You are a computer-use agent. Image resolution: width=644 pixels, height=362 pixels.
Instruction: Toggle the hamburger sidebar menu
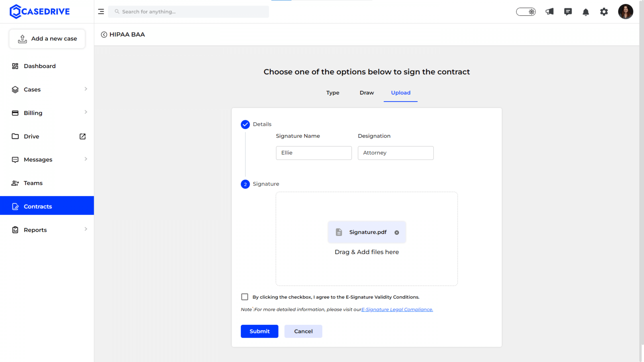pos(101,11)
